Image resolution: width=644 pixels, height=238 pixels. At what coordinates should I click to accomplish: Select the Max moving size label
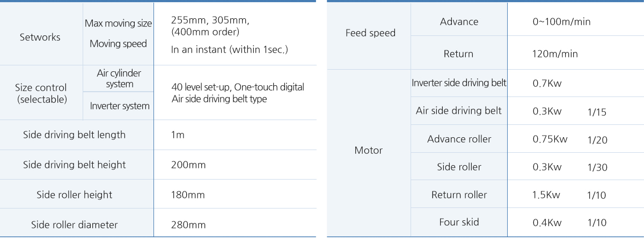[x=118, y=24]
